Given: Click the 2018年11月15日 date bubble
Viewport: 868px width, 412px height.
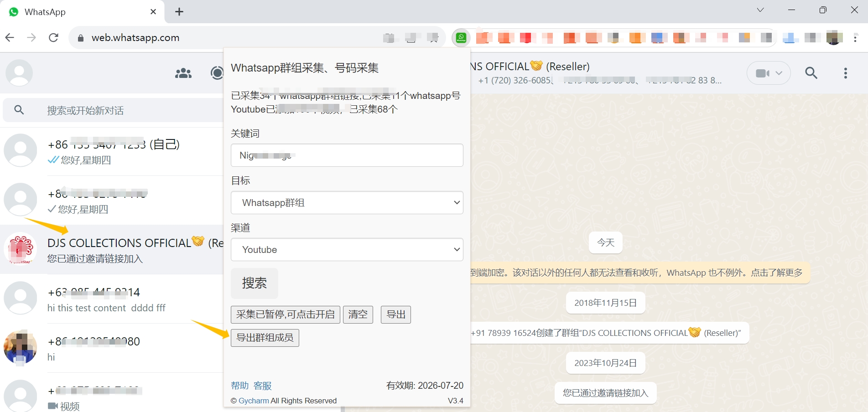Looking at the screenshot, I should [x=606, y=303].
